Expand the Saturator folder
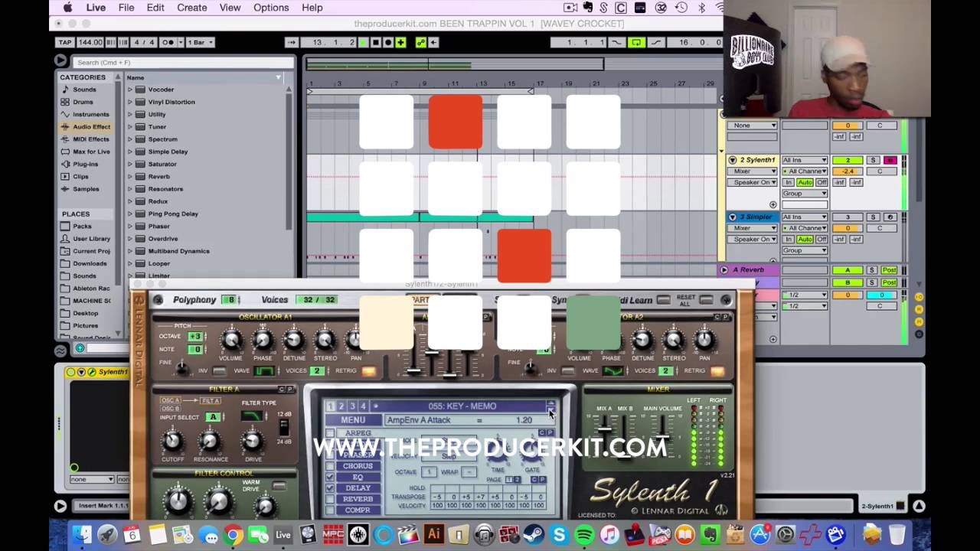980x551 pixels. coord(130,164)
